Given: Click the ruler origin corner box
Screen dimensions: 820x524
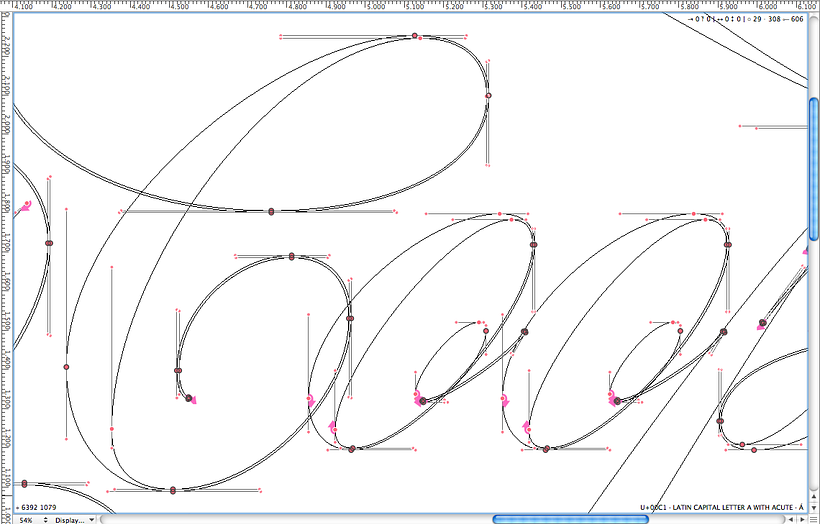Looking at the screenshot, I should tap(6, 6).
